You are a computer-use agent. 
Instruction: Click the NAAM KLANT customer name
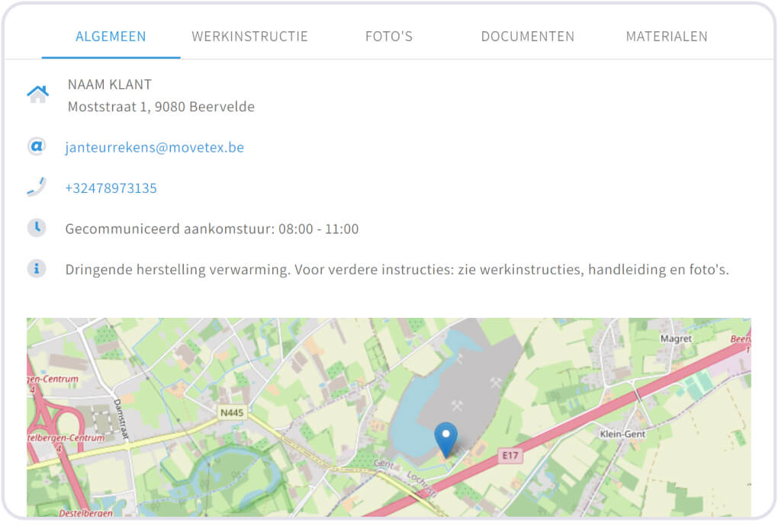pos(110,85)
